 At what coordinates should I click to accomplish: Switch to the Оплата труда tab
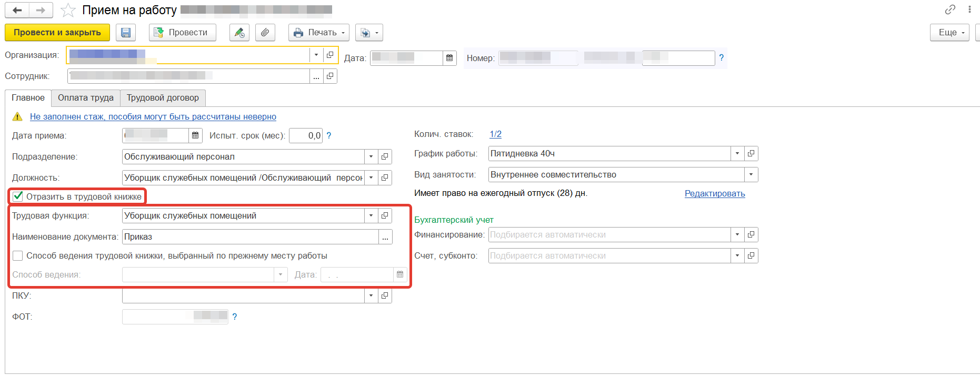click(86, 98)
